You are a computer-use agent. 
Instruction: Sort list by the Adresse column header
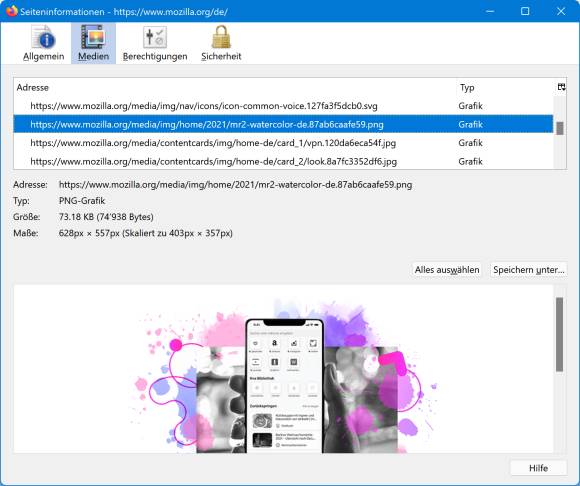click(235, 88)
